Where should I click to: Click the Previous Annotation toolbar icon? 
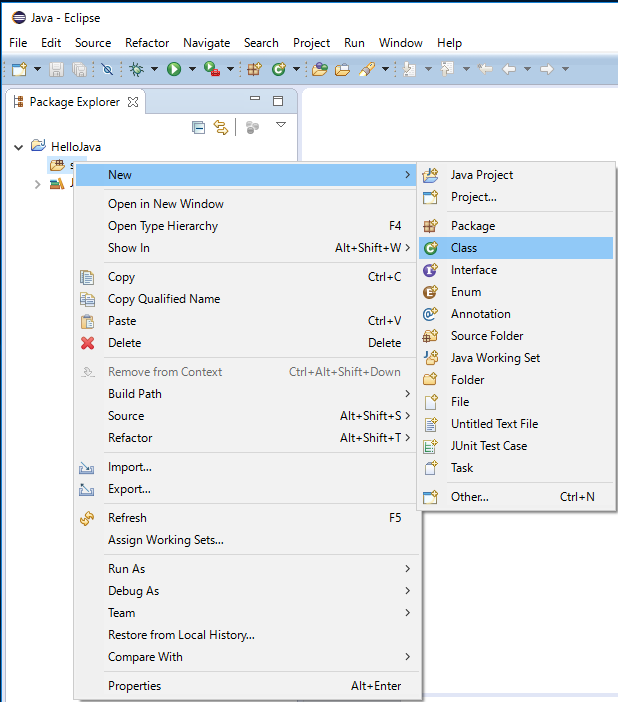[x=447, y=69]
